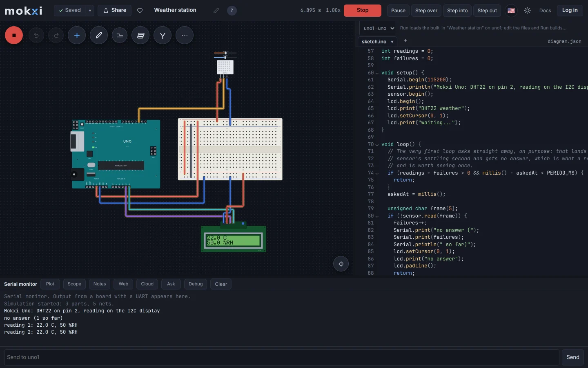
Task: Click the Y-shaped tool icon
Action: (x=163, y=35)
